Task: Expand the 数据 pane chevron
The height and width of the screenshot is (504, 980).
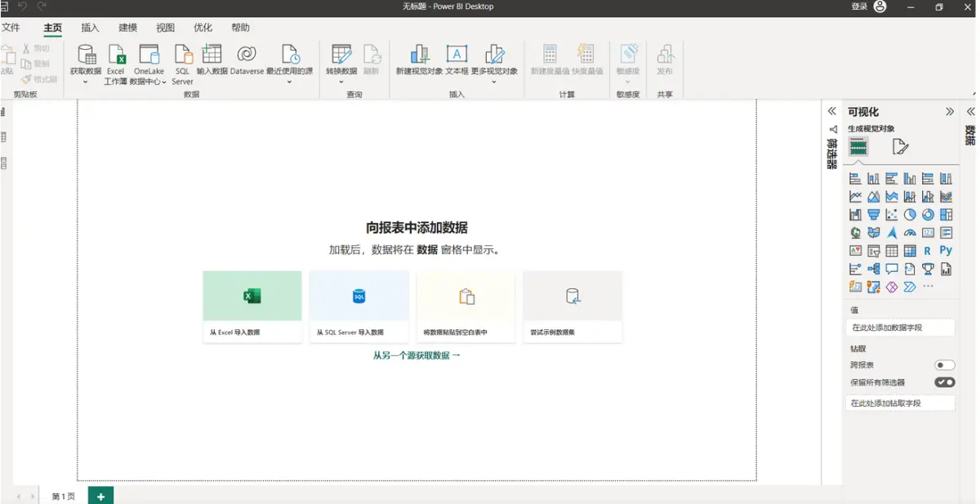Action: tap(971, 112)
